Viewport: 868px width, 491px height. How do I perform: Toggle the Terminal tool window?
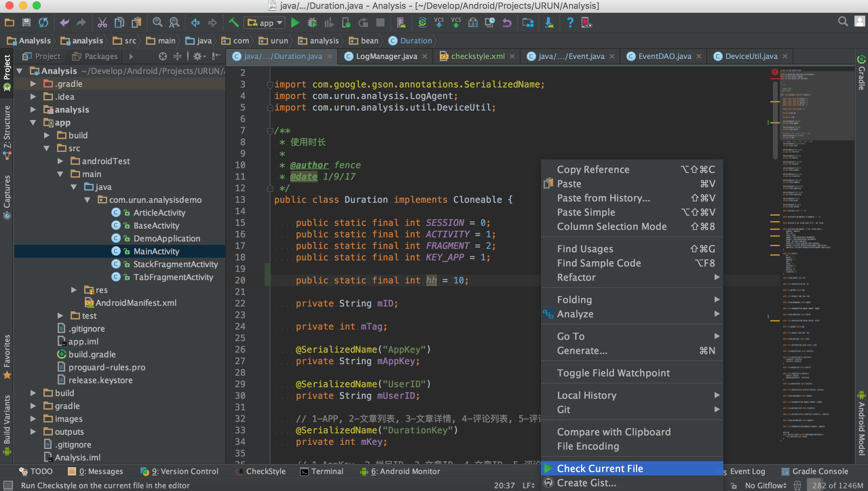click(x=322, y=471)
